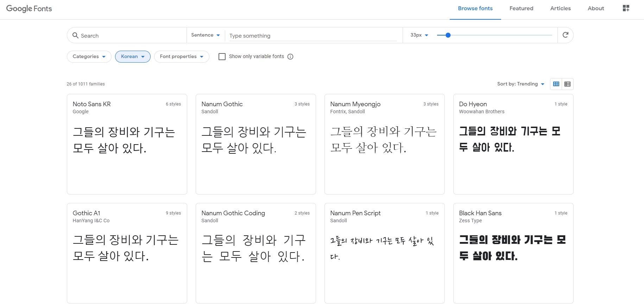
Task: Click '3 styles' on Nanum Myeongjo
Action: coord(431,104)
